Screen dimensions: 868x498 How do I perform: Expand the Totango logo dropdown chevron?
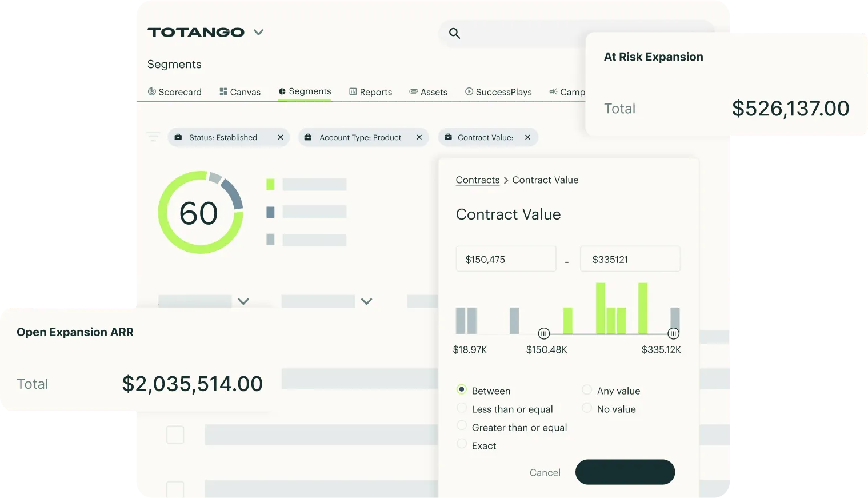pos(258,32)
